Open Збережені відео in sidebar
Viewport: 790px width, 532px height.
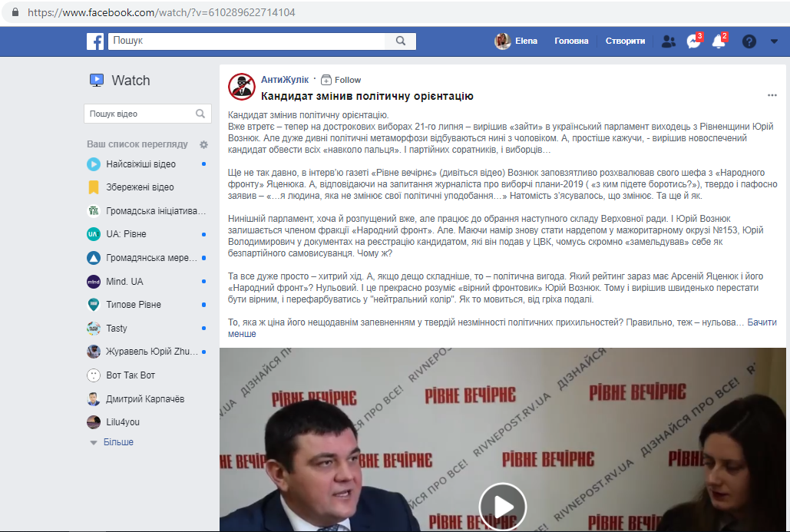coord(140,187)
